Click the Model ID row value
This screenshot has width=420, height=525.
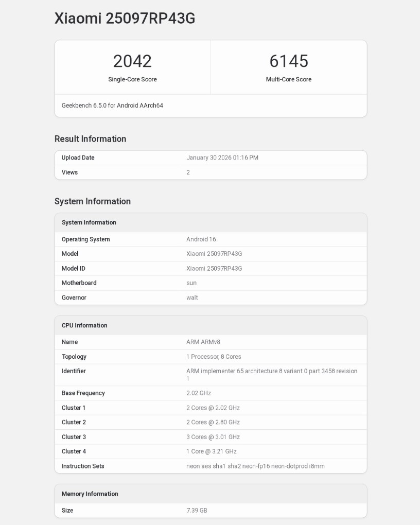[214, 269]
